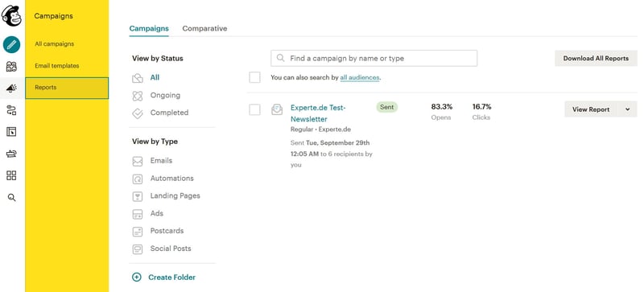Viewport: 644px width, 292px height.
Task: Select the Campaigns megaphone icon
Action: coord(11,88)
